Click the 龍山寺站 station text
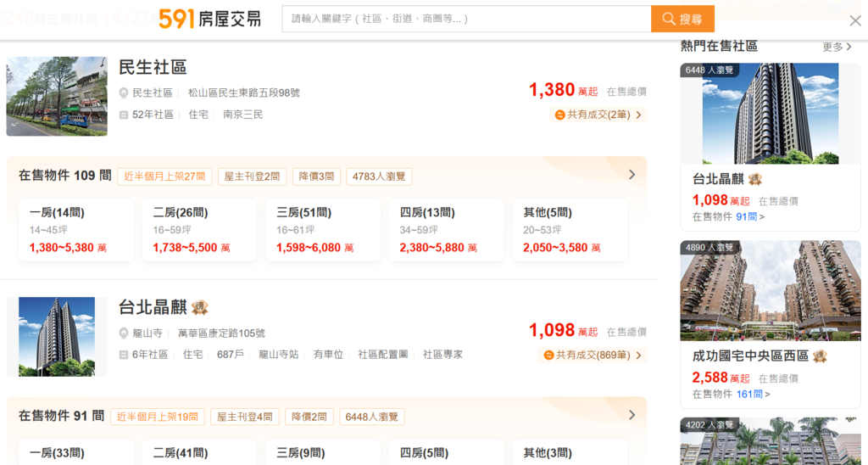Image resolution: width=868 pixels, height=465 pixels. pyautogui.click(x=278, y=355)
